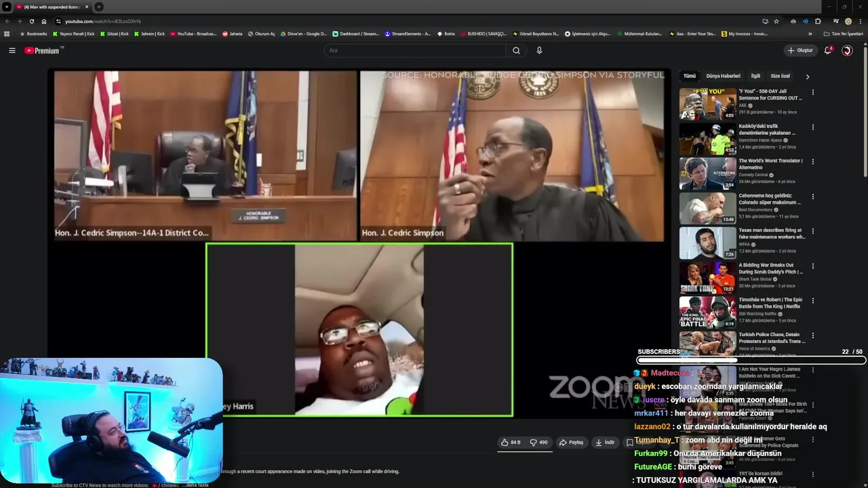
Task: Open options for World's Worst Translator video
Action: (812, 162)
